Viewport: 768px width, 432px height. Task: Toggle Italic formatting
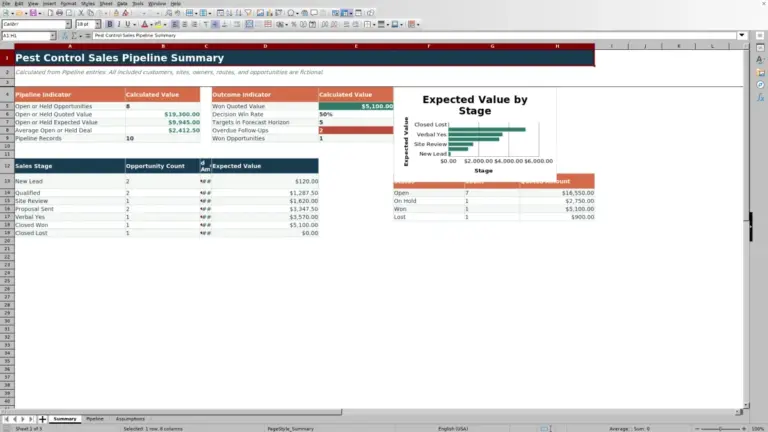(119, 24)
